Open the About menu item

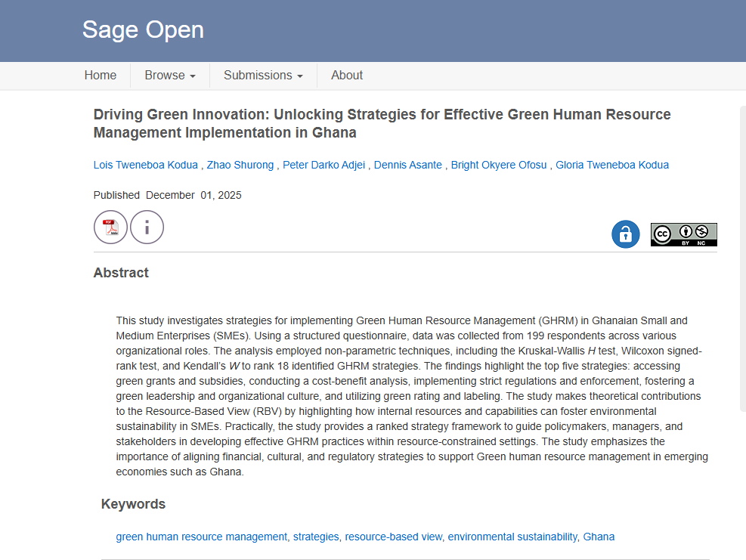pyautogui.click(x=347, y=76)
